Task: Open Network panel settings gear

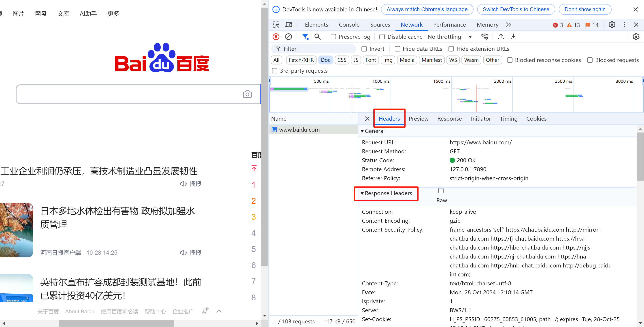Action: [636, 37]
